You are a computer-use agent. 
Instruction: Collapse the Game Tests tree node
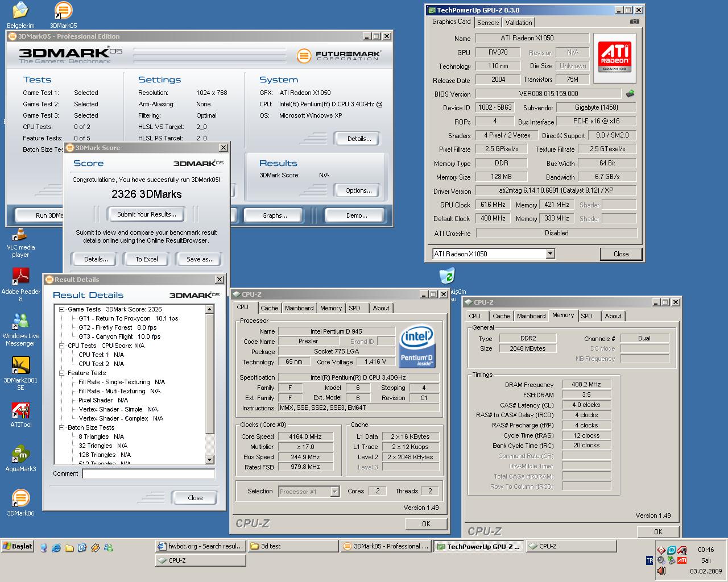[x=61, y=309]
